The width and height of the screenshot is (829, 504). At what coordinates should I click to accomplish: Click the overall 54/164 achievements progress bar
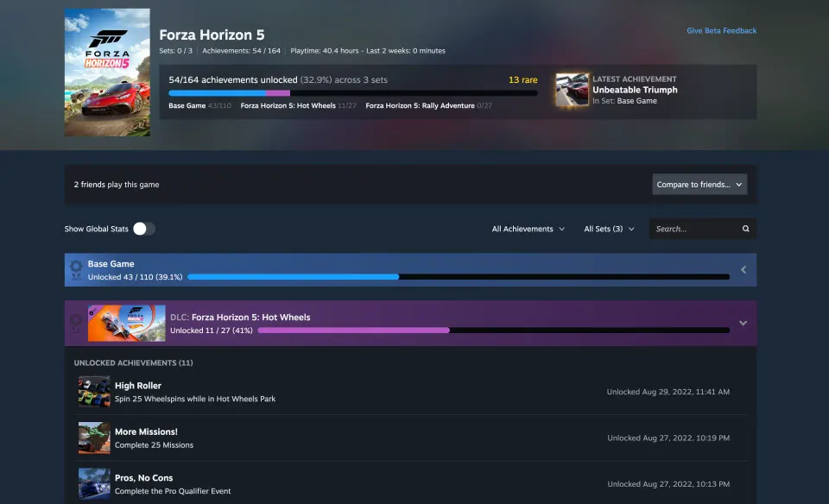pos(353,93)
